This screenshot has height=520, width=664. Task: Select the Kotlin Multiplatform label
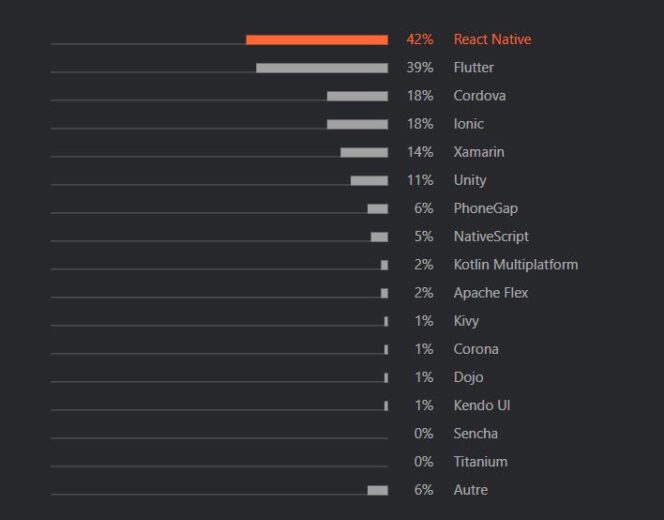(515, 265)
